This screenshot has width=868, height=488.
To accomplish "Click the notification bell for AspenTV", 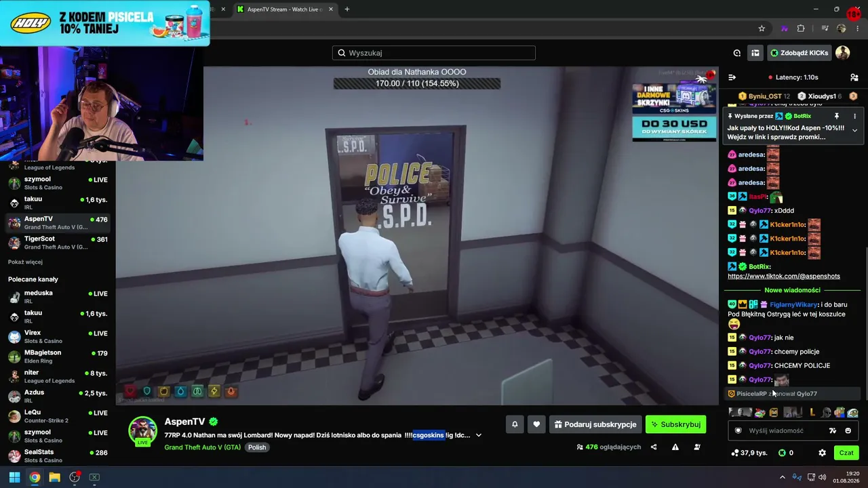I will [515, 424].
